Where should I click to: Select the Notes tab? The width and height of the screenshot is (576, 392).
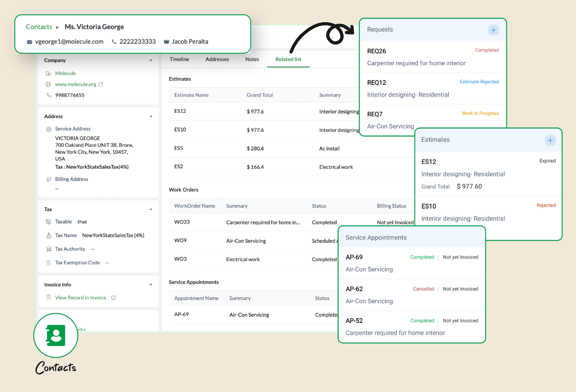click(x=252, y=59)
